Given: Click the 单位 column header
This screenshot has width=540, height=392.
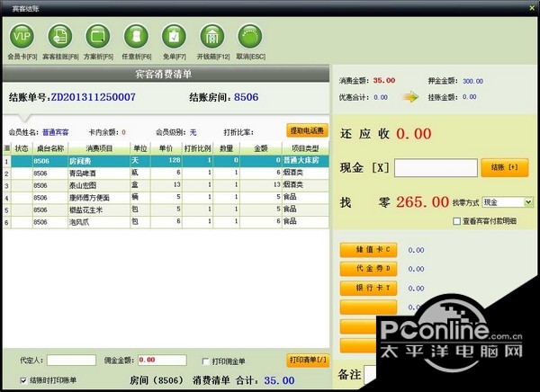Looking at the screenshot, I should pos(140,148).
